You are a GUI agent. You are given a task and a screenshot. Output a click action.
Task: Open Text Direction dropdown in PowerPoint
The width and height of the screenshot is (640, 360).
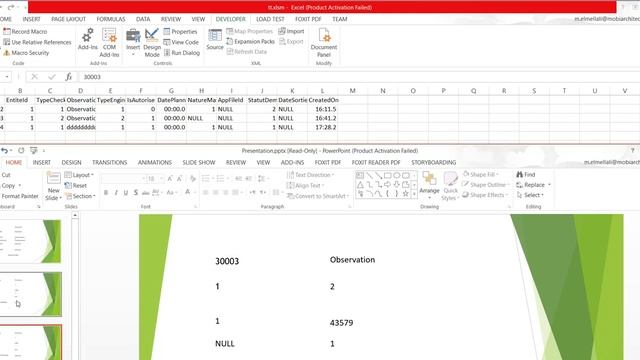(x=311, y=175)
